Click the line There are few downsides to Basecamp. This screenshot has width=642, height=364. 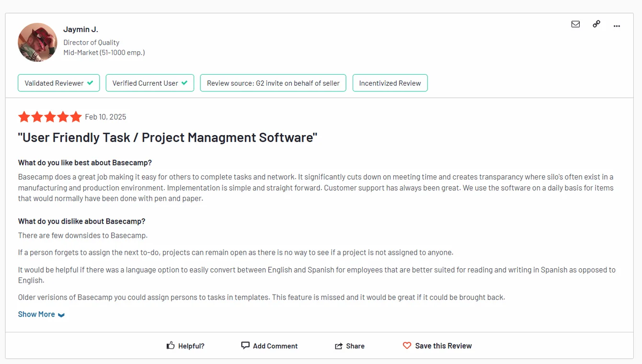(83, 236)
